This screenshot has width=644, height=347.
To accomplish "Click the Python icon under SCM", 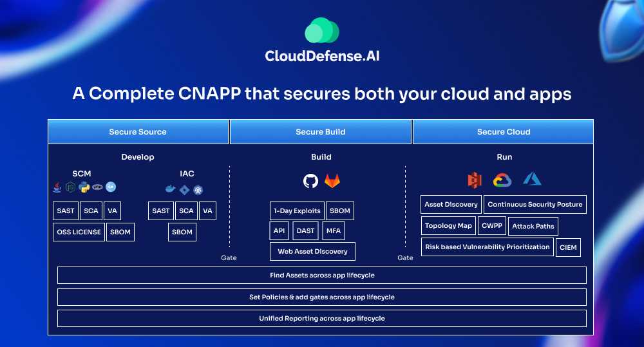I will coord(84,187).
